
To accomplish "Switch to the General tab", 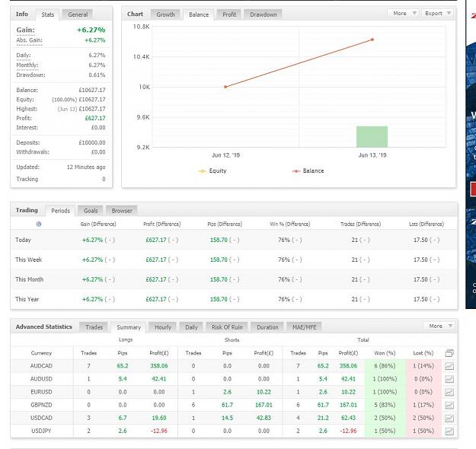I will tap(78, 14).
